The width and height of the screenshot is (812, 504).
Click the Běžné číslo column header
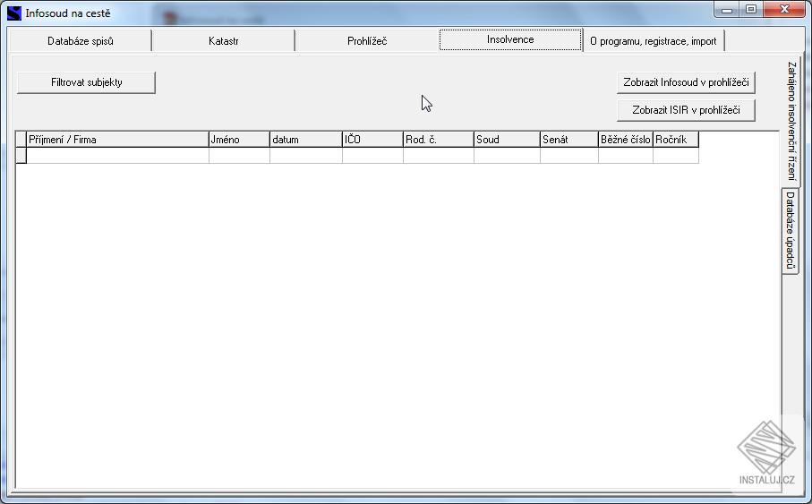point(626,140)
